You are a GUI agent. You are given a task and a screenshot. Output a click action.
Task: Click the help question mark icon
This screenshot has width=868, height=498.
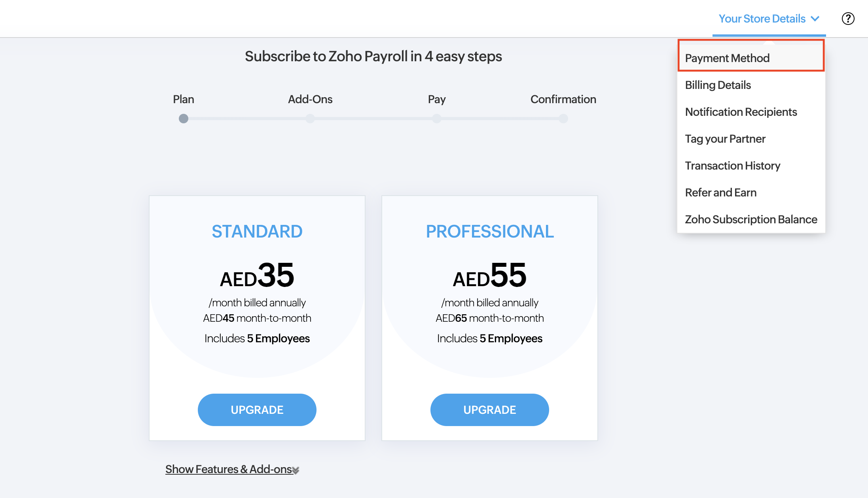[848, 19]
